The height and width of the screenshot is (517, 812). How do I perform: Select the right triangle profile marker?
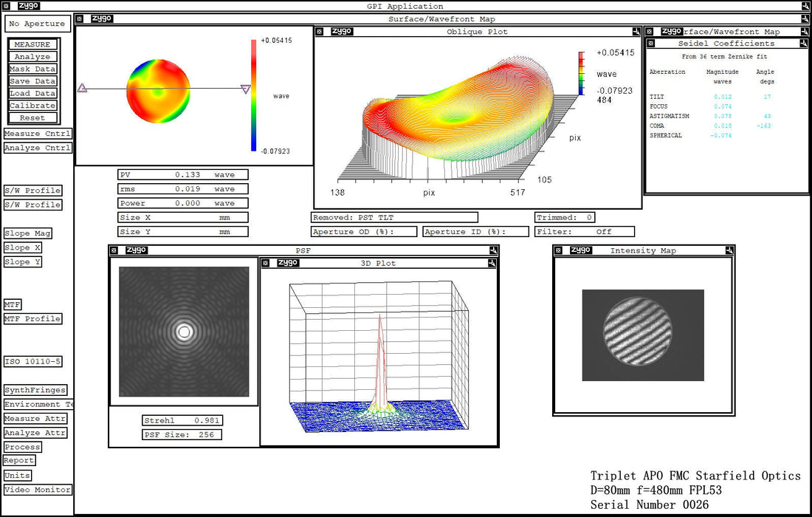[x=246, y=89]
